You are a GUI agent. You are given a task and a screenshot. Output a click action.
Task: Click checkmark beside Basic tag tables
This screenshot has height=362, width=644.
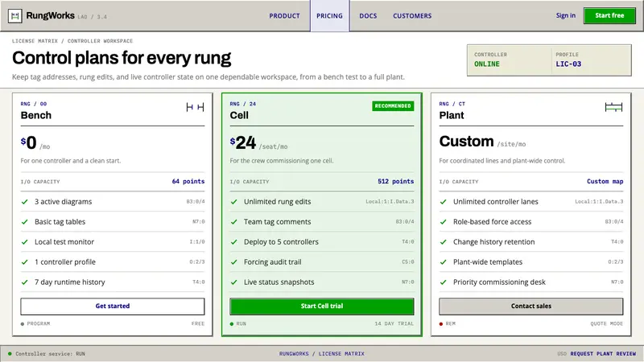[x=25, y=222]
